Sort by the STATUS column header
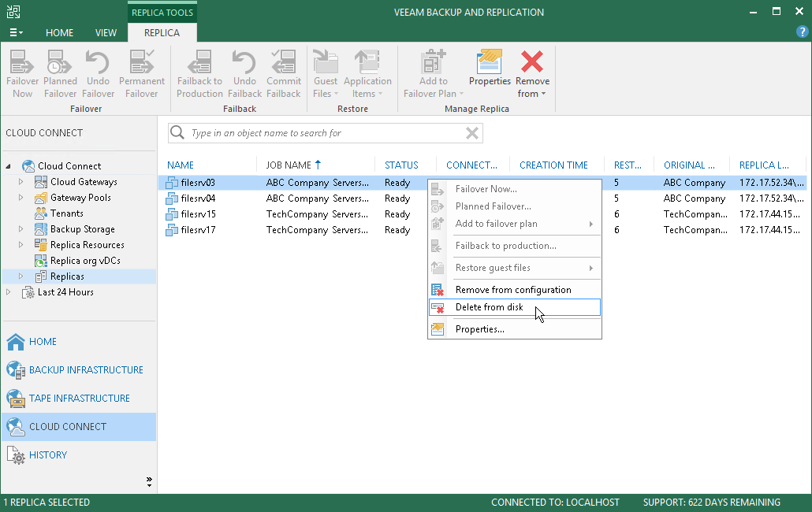The width and height of the screenshot is (812, 512). pyautogui.click(x=401, y=165)
